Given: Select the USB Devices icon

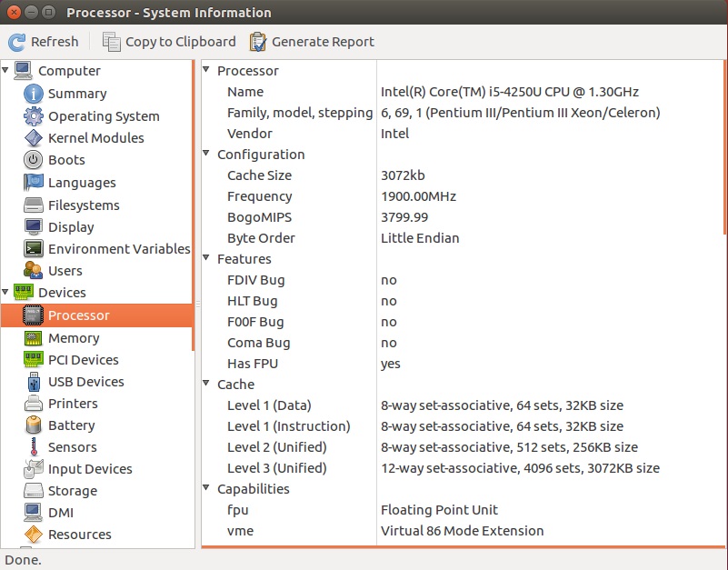Looking at the screenshot, I should pos(34,382).
